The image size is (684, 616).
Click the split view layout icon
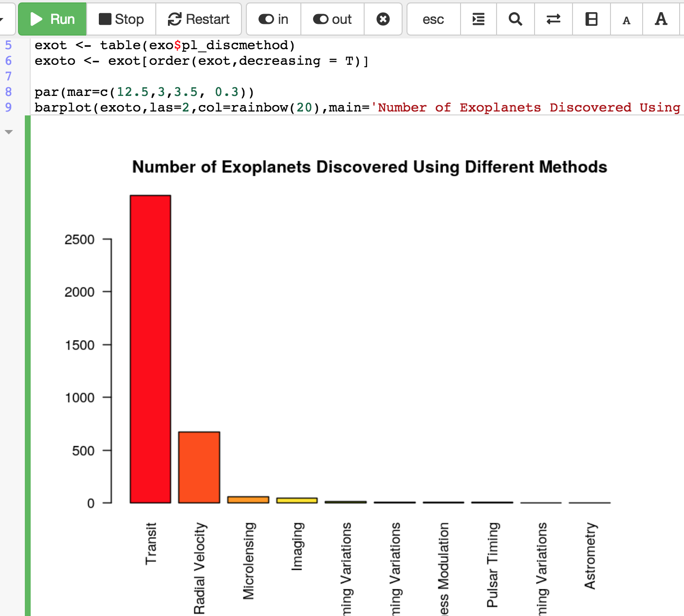coord(591,19)
